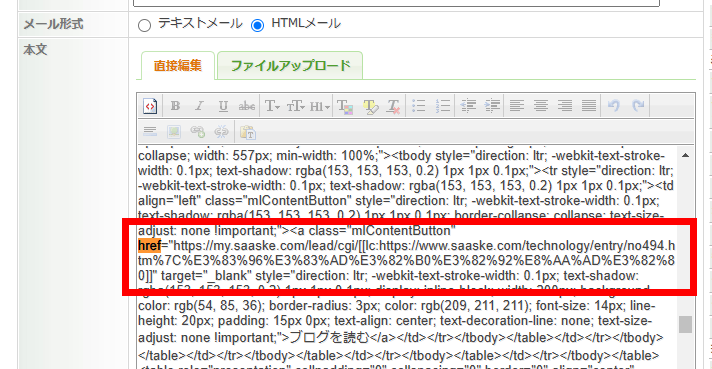
Task: Select テキストメール radio button
Action: tap(144, 25)
